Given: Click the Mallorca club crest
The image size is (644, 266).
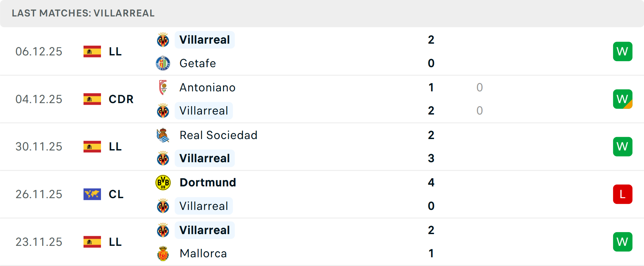Looking at the screenshot, I should coord(163,254).
